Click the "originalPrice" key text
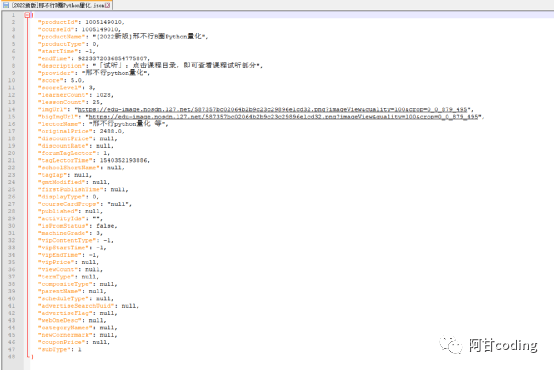Viewport: 554px width, 370px height. tap(64, 131)
